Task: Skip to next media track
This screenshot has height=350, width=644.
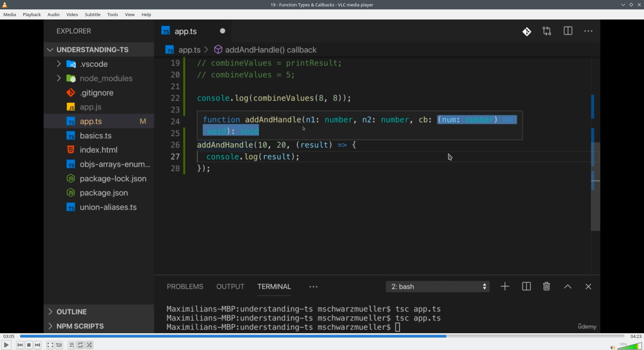Action: click(38, 345)
